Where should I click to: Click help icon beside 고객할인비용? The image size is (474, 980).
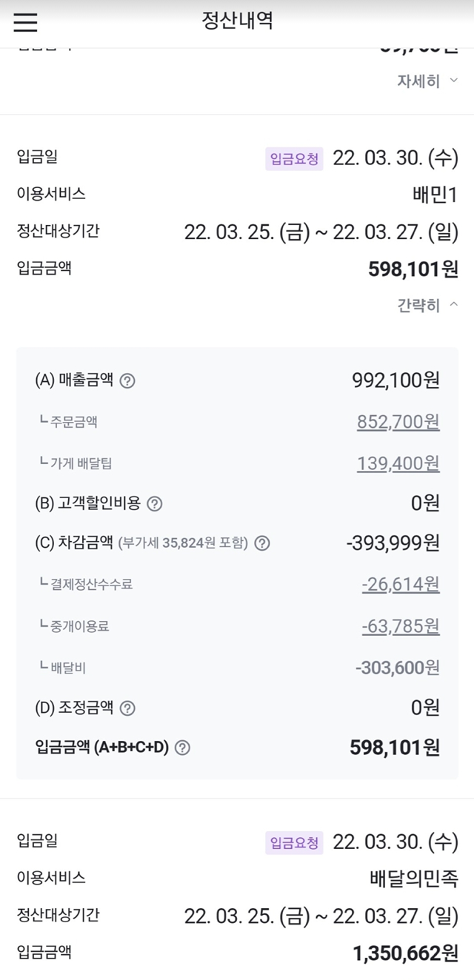click(154, 504)
